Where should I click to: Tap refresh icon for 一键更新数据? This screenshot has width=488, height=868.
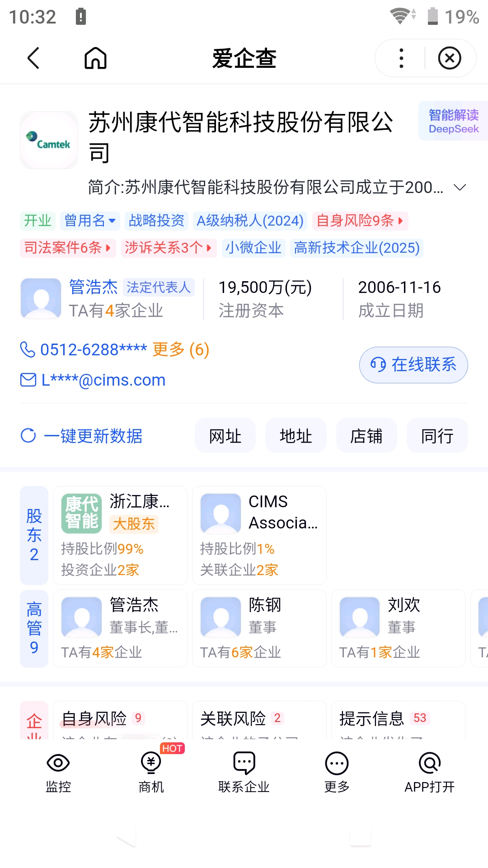pos(28,436)
